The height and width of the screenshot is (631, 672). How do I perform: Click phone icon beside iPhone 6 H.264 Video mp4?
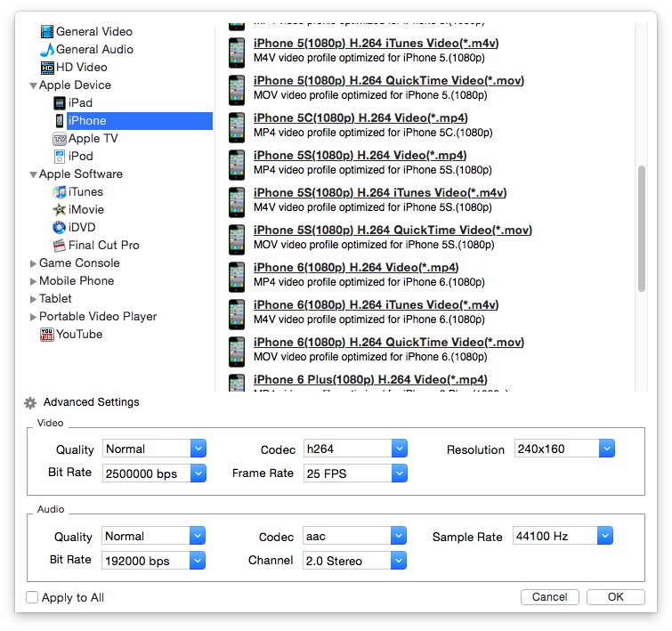[x=237, y=277]
